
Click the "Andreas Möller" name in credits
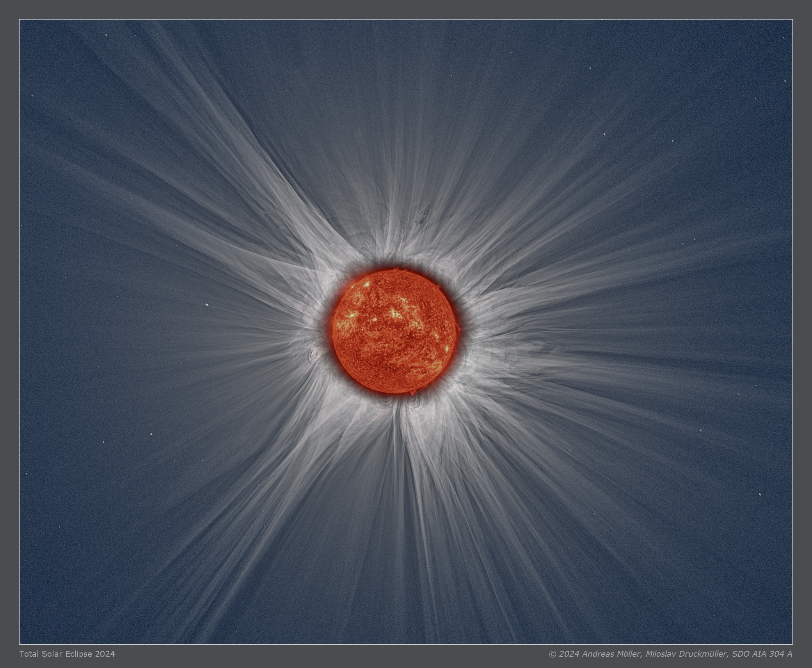(611, 654)
